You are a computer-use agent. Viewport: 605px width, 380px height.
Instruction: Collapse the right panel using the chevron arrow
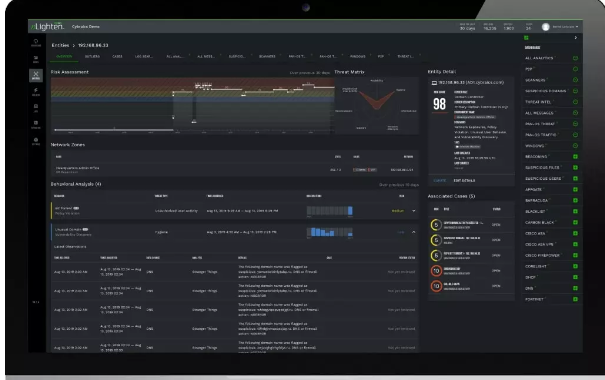576,37
